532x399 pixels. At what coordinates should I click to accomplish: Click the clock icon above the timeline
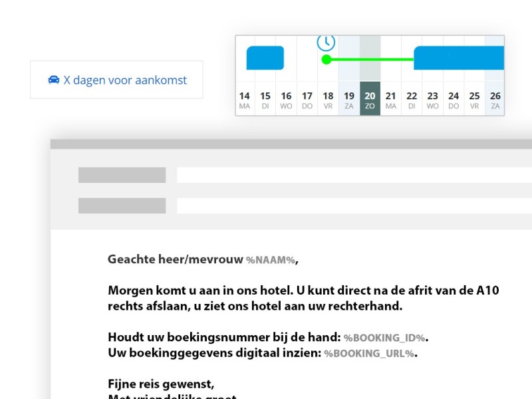click(x=326, y=41)
